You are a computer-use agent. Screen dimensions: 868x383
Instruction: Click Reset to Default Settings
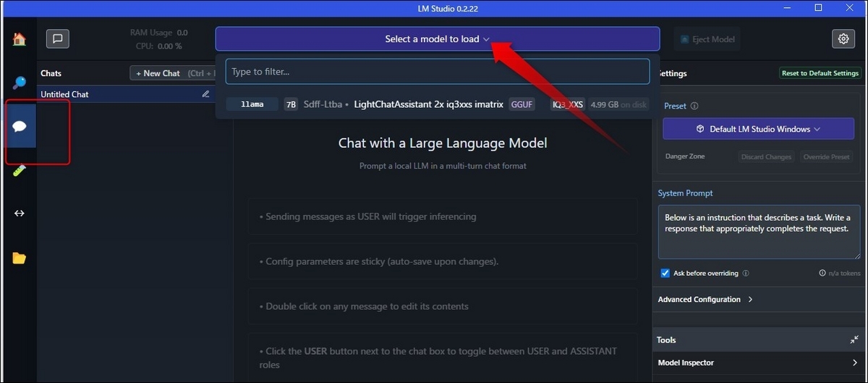820,73
